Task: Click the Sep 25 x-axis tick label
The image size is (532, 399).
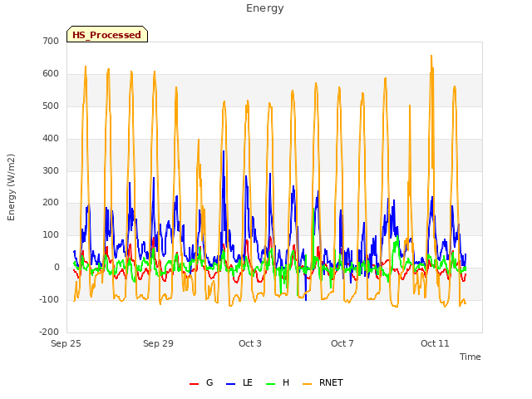Action: (x=66, y=343)
